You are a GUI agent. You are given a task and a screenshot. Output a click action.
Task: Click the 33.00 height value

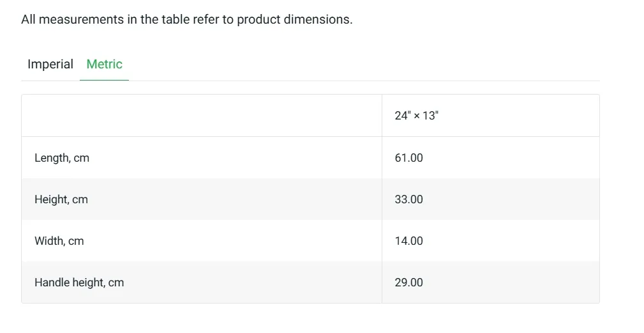408,199
